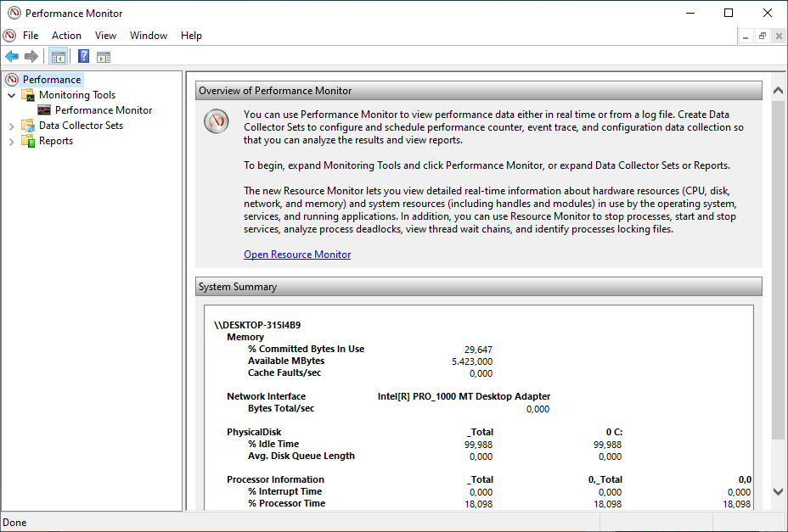Click the Back navigation arrow

point(11,56)
